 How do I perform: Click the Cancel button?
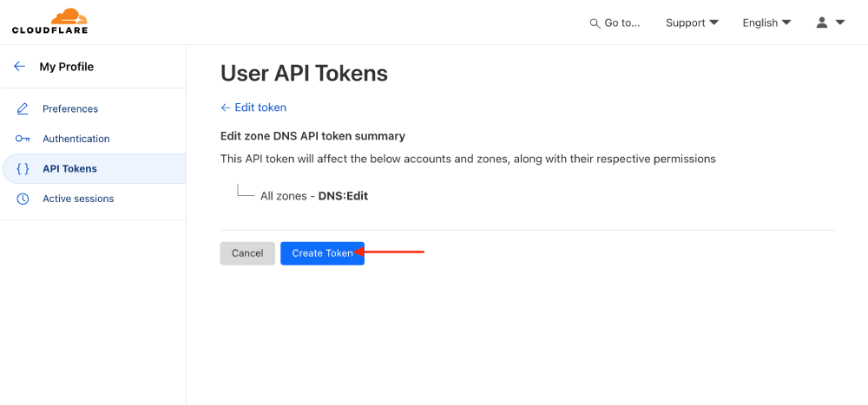click(247, 253)
